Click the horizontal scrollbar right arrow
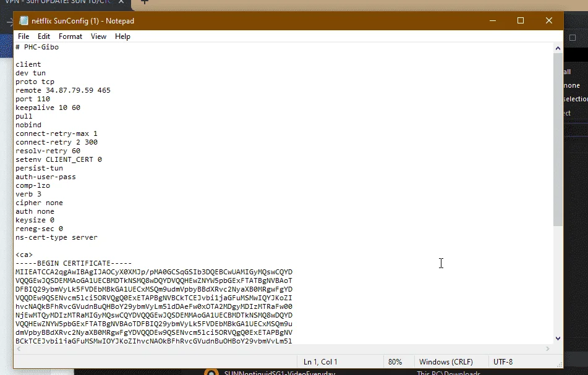This screenshot has height=375, width=588. [x=547, y=349]
